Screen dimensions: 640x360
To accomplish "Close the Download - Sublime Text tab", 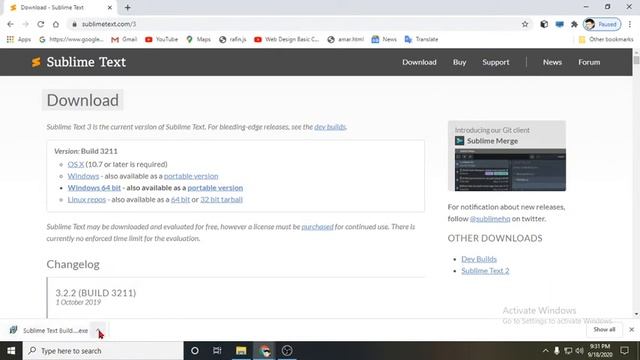I will pyautogui.click(x=109, y=7).
